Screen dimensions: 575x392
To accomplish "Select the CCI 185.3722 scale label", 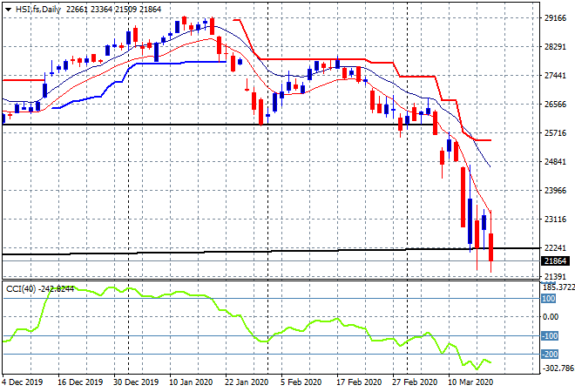I will pos(558,287).
